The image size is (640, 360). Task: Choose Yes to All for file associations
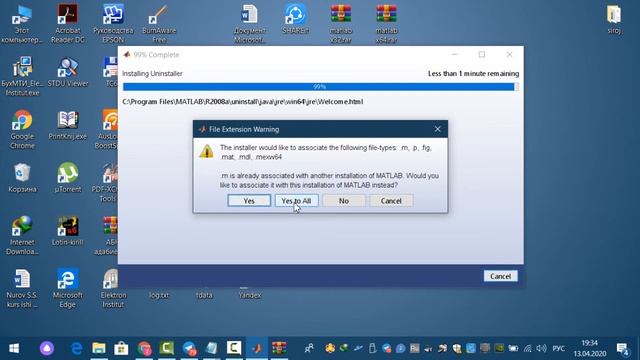[296, 201]
